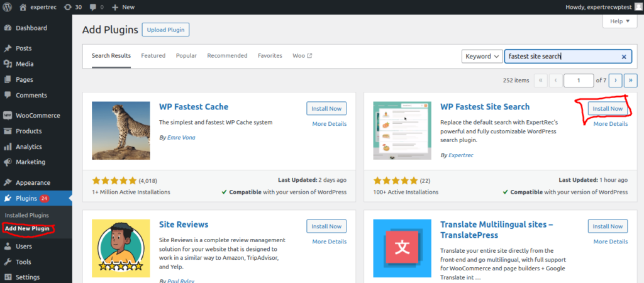Click the Marketing megaphone icon

tap(8, 162)
